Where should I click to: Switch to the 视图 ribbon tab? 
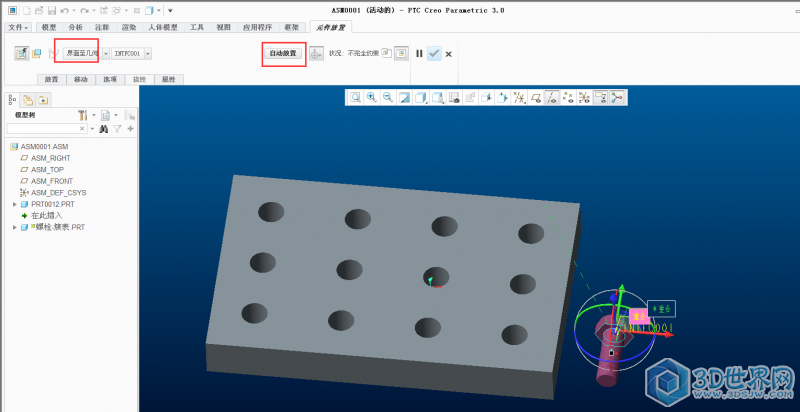223,28
